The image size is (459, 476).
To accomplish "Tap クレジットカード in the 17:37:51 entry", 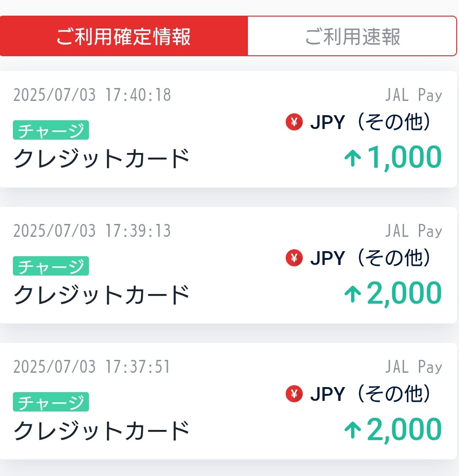I will point(101,430).
